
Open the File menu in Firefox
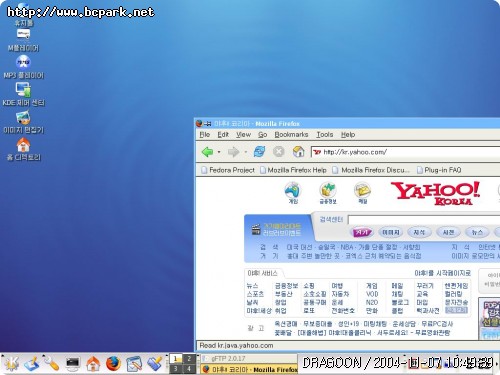[205, 135]
